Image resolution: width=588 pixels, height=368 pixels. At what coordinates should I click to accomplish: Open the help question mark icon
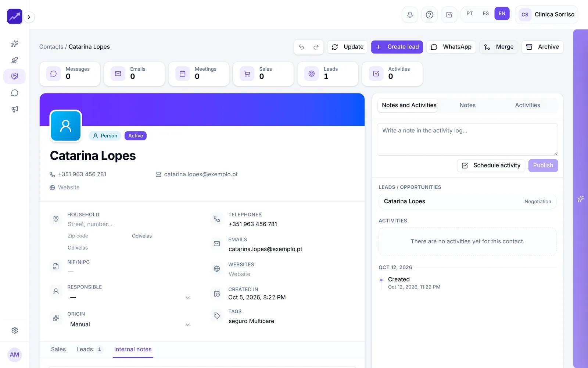[x=429, y=15]
